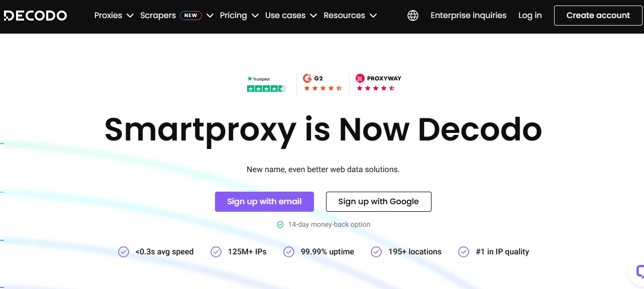
Task: Click Sign up with email button
Action: click(264, 202)
